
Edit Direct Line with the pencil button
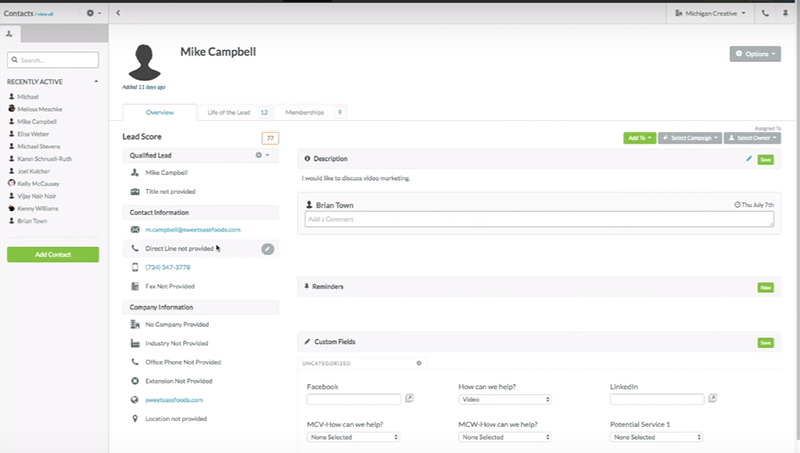click(x=268, y=249)
